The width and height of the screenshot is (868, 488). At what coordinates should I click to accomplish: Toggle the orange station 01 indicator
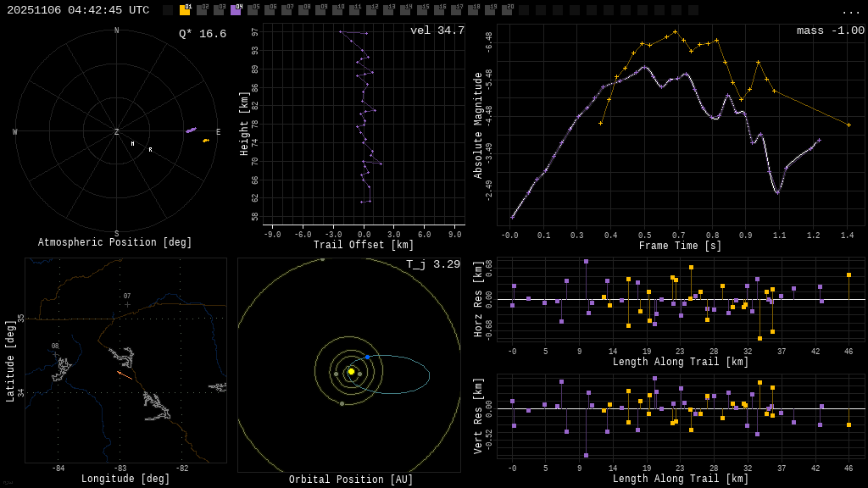click(x=185, y=10)
